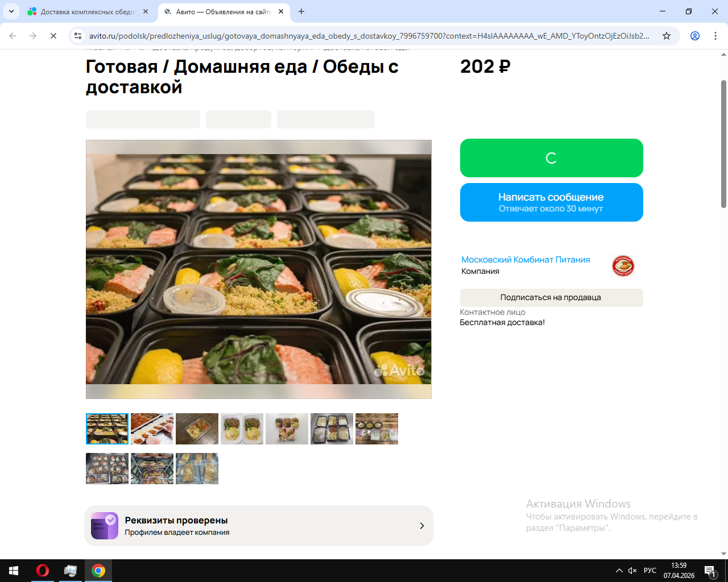This screenshot has width=728, height=582.
Task: Select the thumbnail of gloved hands packing trays
Action: pos(152,429)
